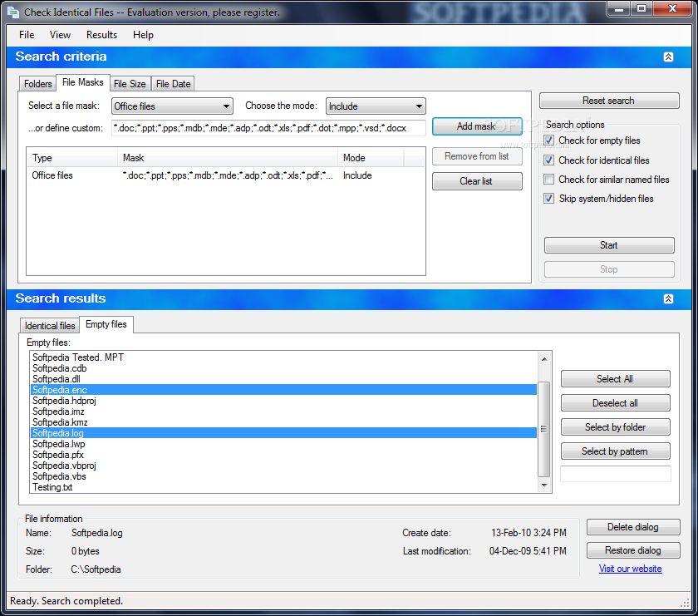Image resolution: width=698 pixels, height=616 pixels.
Task: Click the pattern input field below Select by pattern
Action: [615, 474]
